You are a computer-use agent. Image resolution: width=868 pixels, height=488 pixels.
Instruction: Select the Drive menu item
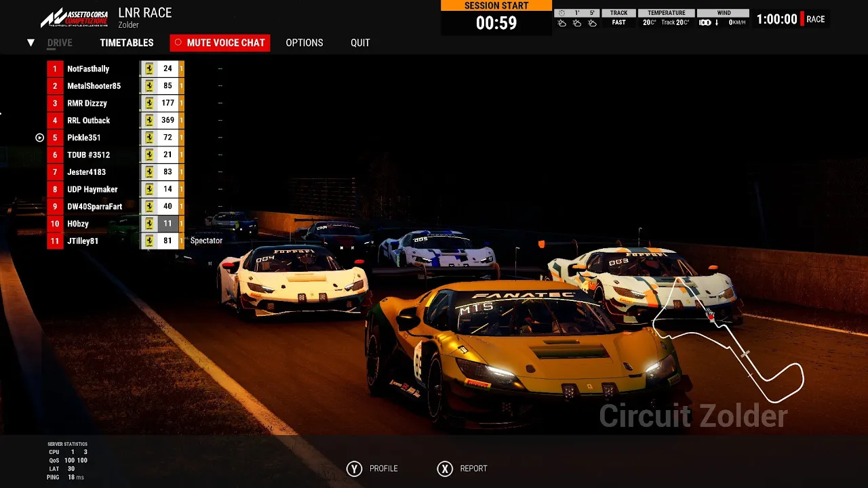60,43
